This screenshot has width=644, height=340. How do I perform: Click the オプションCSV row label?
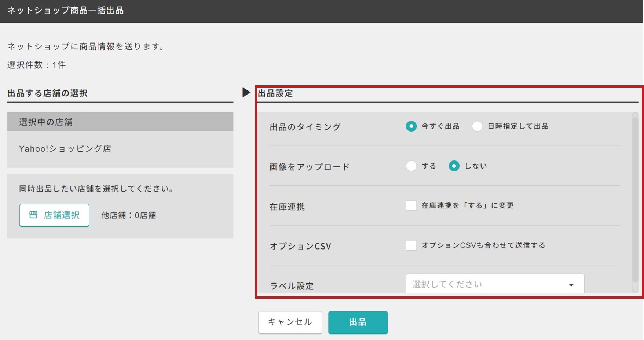(x=300, y=246)
